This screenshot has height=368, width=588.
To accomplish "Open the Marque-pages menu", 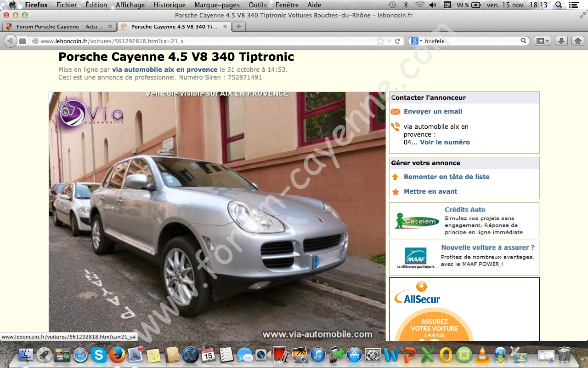I will coord(217,5).
